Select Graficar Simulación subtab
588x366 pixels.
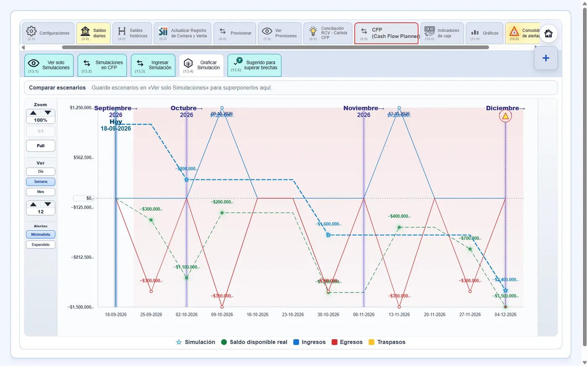[x=202, y=65]
